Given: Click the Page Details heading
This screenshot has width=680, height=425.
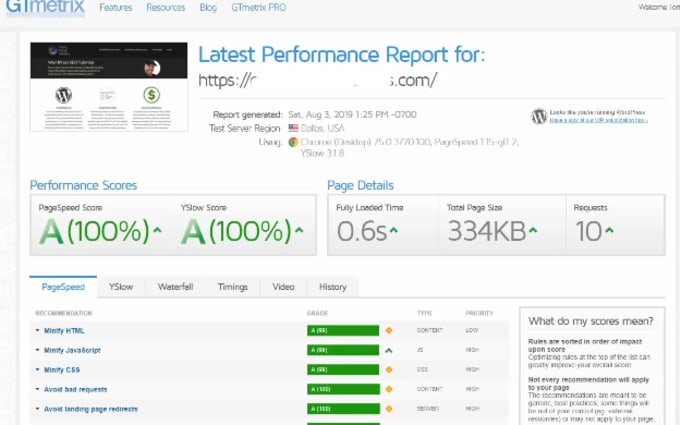Looking at the screenshot, I should [x=360, y=185].
